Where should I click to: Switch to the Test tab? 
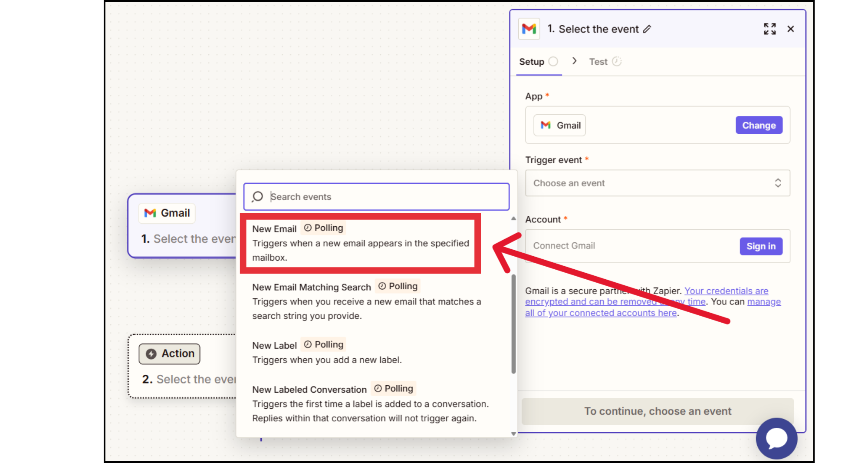tap(605, 62)
